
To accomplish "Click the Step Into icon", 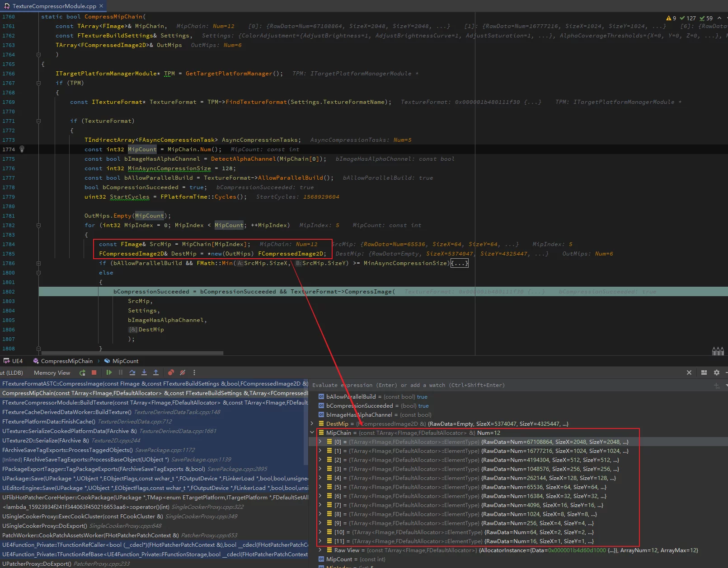I will pyautogui.click(x=144, y=372).
